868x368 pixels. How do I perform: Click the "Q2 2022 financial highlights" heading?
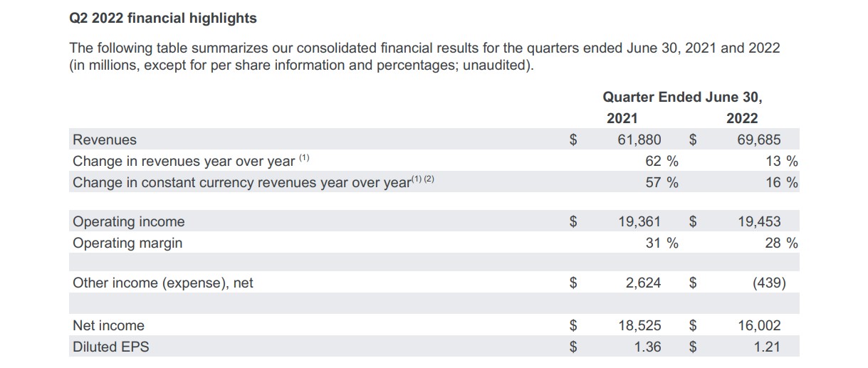tap(162, 18)
